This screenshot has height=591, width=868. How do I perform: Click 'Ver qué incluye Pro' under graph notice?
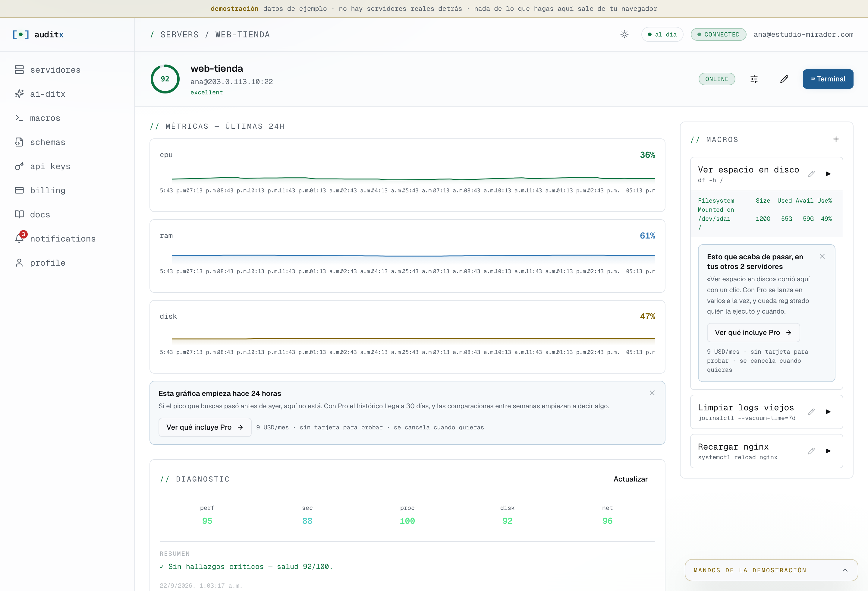coord(205,427)
